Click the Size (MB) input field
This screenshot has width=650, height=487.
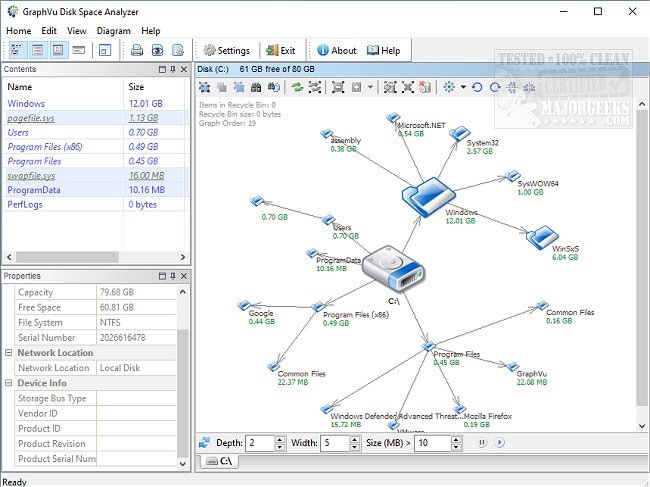432,443
